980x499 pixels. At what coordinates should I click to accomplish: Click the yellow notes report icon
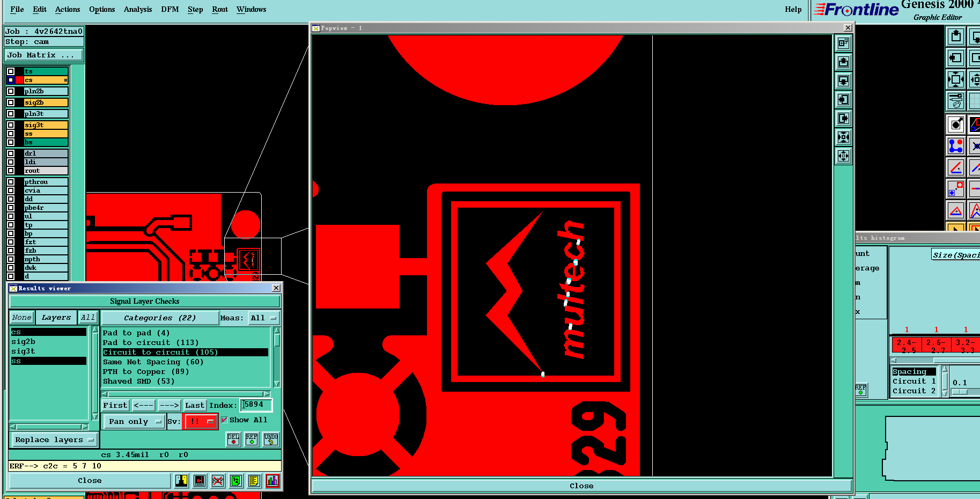pyautogui.click(x=254, y=481)
